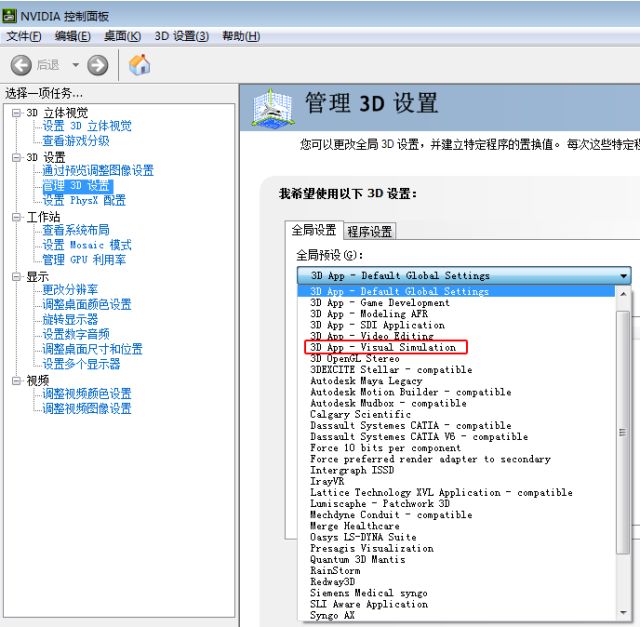Open the 桌面(K) menu
640x627 pixels.
pyautogui.click(x=122, y=36)
